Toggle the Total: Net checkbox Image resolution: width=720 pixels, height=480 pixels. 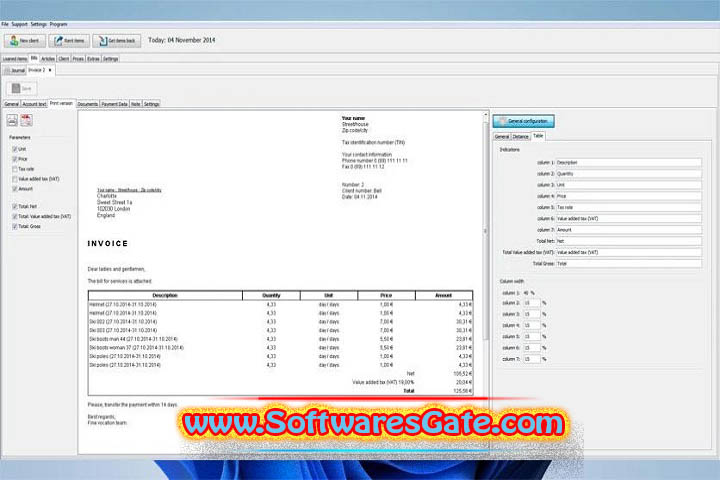[x=15, y=207]
